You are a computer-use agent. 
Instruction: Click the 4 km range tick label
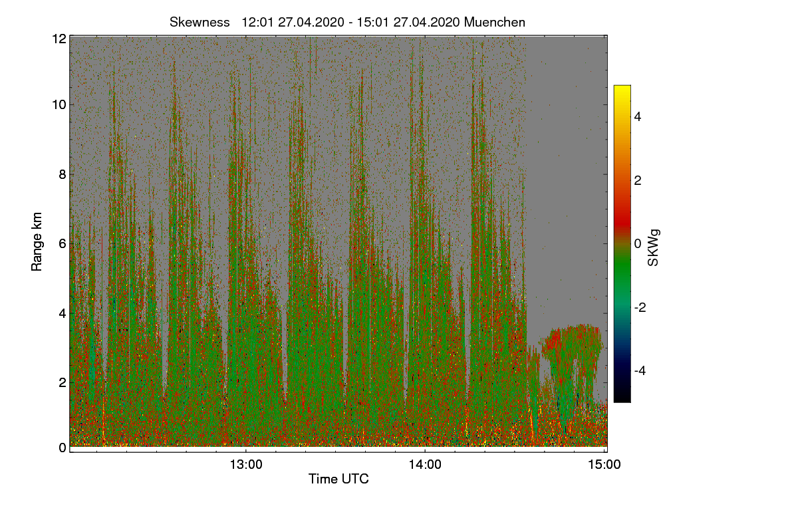[63, 313]
